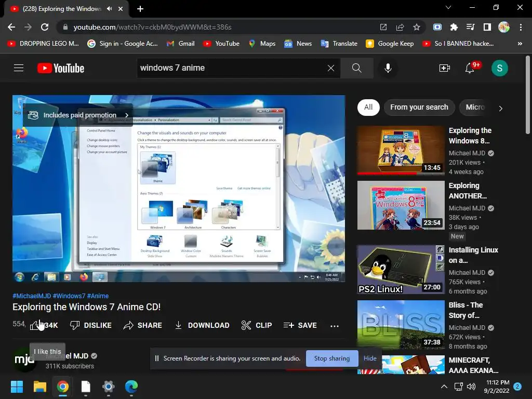Open the more actions ellipsis under video
532x399 pixels.
pos(335,326)
